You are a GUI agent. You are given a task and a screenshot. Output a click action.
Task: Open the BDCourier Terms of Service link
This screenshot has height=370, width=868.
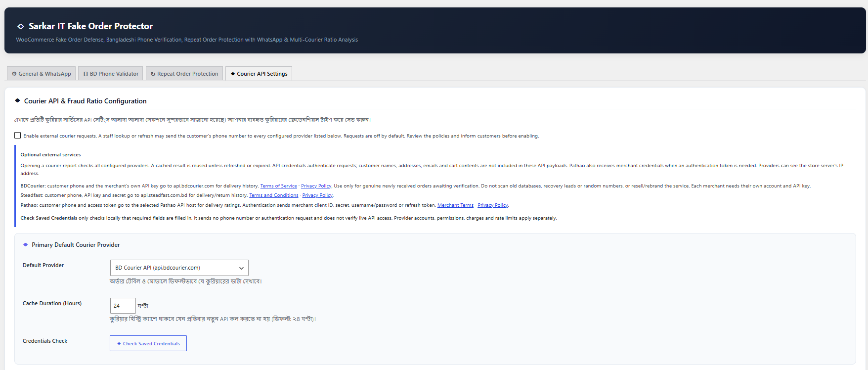(x=279, y=186)
